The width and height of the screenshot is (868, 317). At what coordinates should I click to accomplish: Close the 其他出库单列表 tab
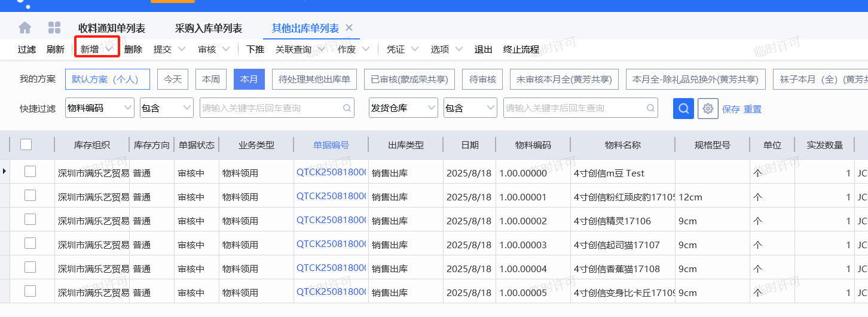(349, 28)
